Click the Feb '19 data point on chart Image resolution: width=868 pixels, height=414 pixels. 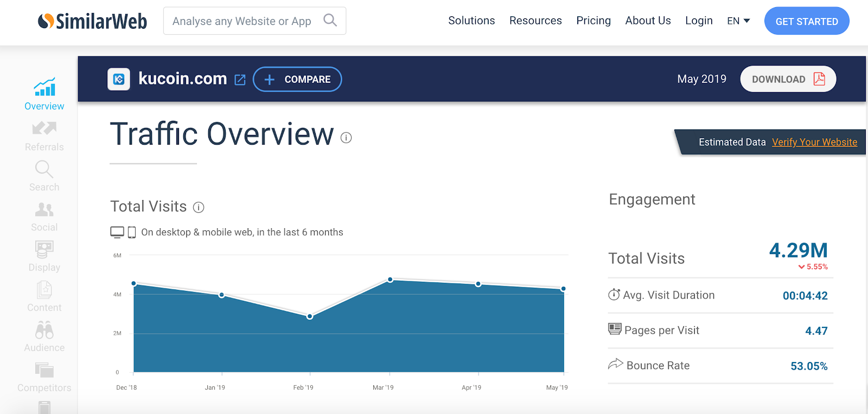pyautogui.click(x=310, y=316)
